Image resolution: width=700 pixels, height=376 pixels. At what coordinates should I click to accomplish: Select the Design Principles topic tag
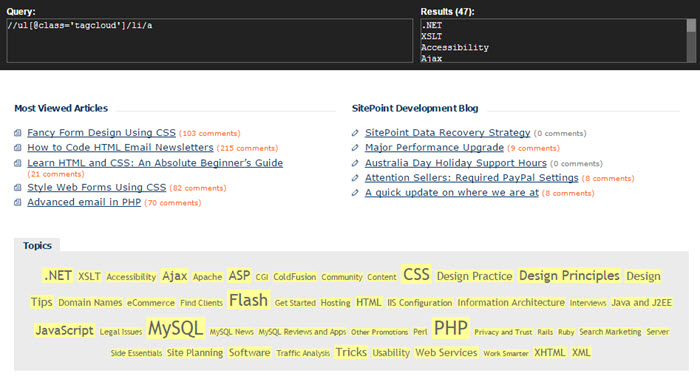[569, 276]
